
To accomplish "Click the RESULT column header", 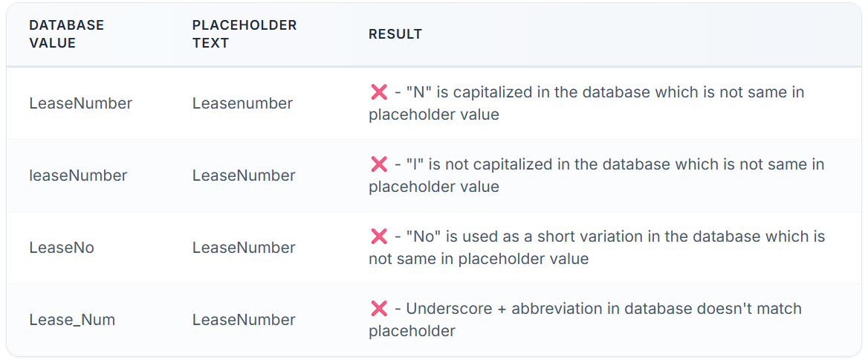I will (395, 34).
